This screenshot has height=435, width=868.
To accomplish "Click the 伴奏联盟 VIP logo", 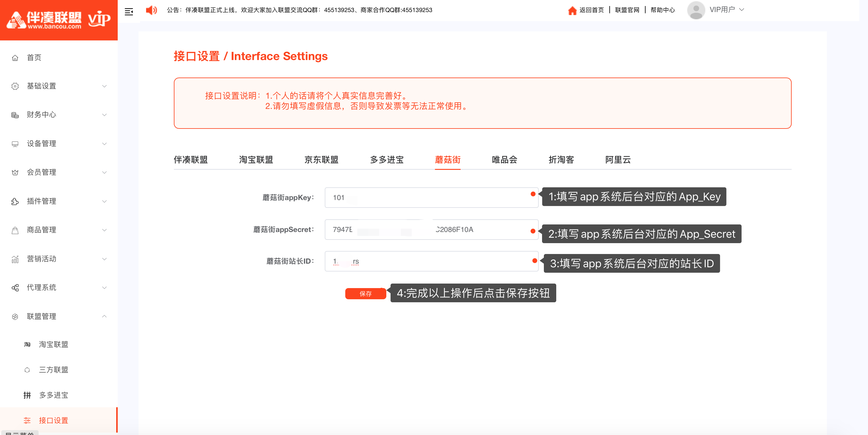I will pos(59,20).
